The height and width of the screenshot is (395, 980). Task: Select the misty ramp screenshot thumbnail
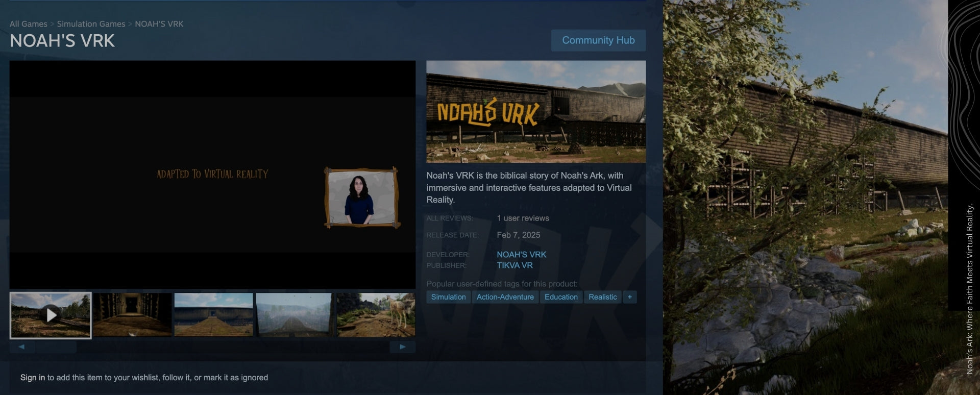(295, 315)
